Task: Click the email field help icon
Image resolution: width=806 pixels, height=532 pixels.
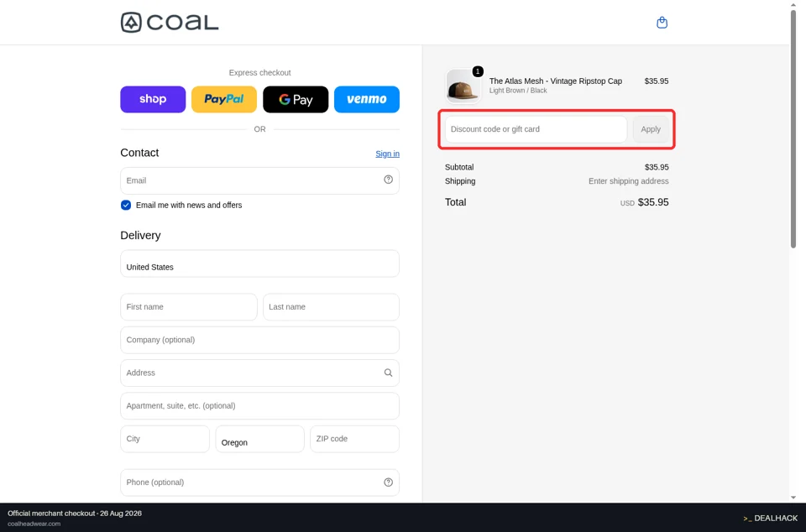Action: tap(388, 180)
